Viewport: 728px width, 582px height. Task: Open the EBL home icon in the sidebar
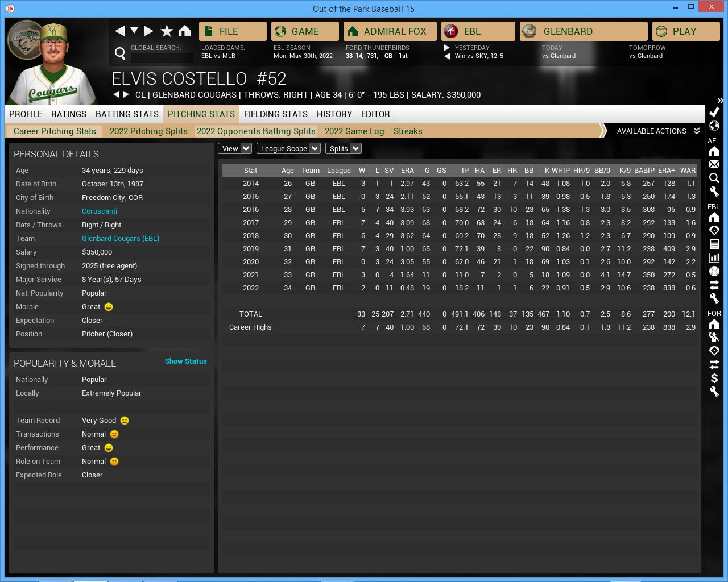714,217
